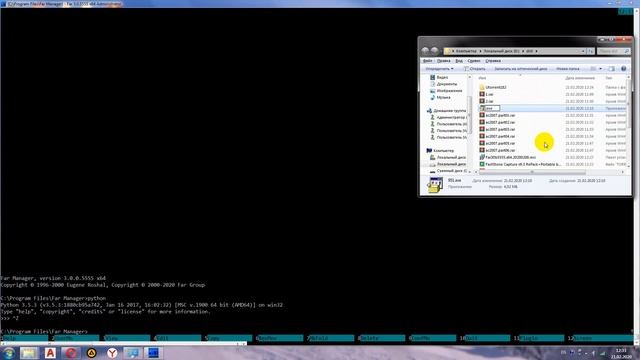
Task: Select Документы in the navigation pane
Action: pos(444,84)
